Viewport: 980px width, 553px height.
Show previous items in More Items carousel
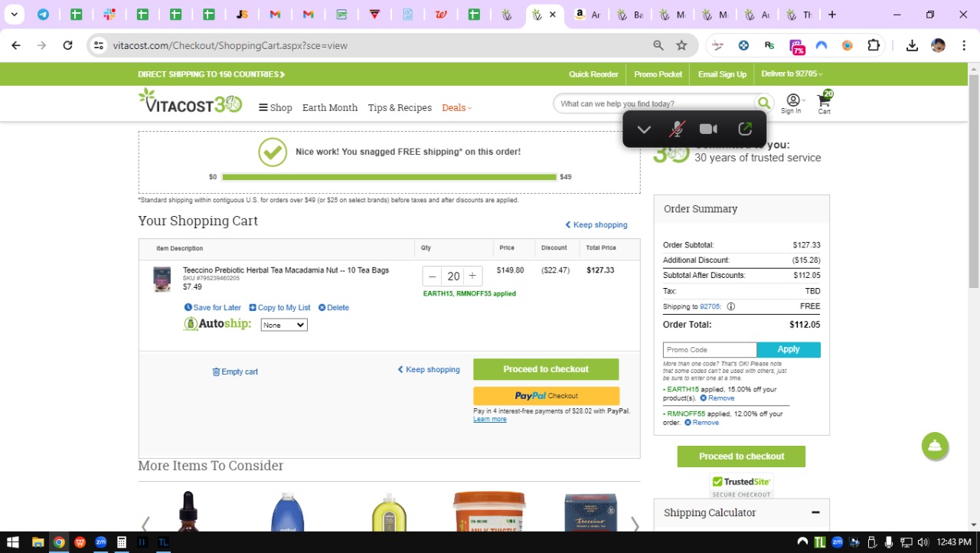(x=145, y=525)
